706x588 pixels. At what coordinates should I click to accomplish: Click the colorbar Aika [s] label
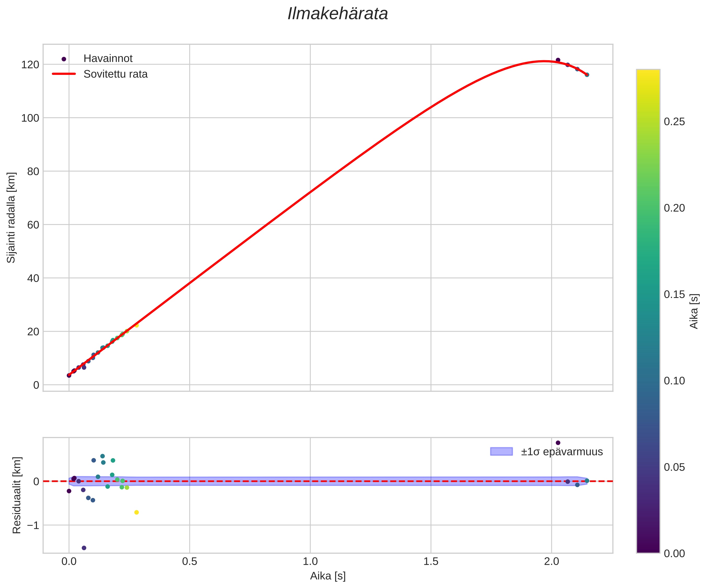tap(694, 312)
